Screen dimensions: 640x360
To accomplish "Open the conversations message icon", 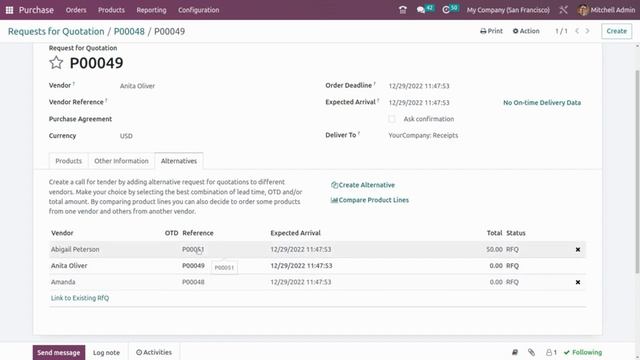I will [421, 10].
